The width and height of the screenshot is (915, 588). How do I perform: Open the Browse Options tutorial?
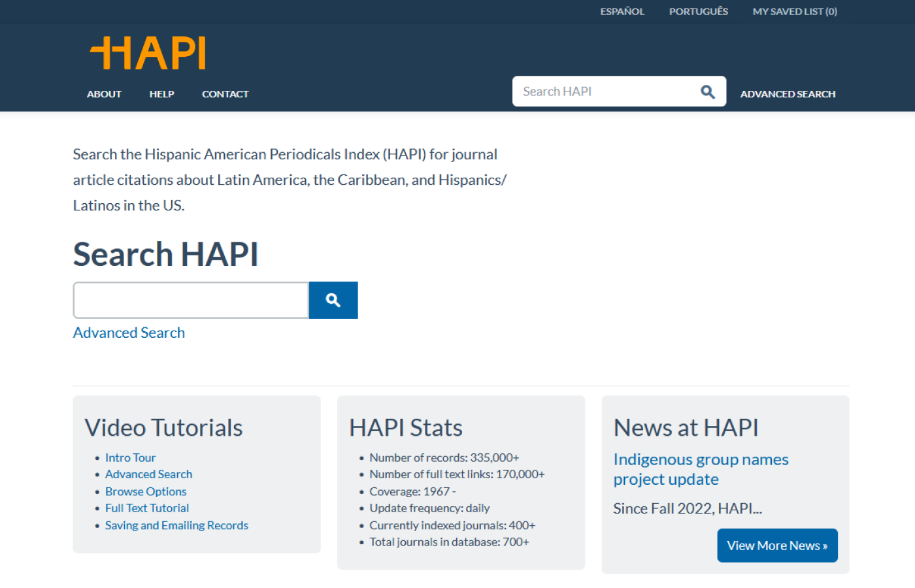coord(145,491)
